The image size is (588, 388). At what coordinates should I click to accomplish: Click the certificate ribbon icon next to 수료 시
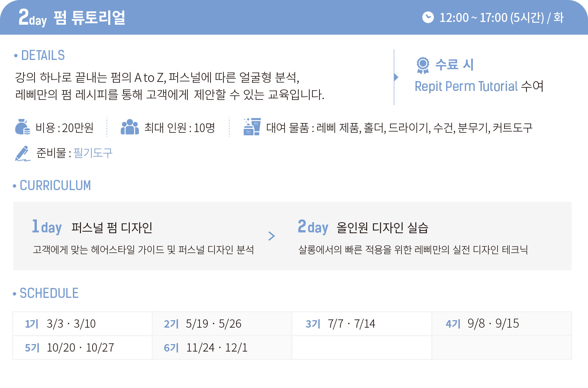[x=423, y=65]
